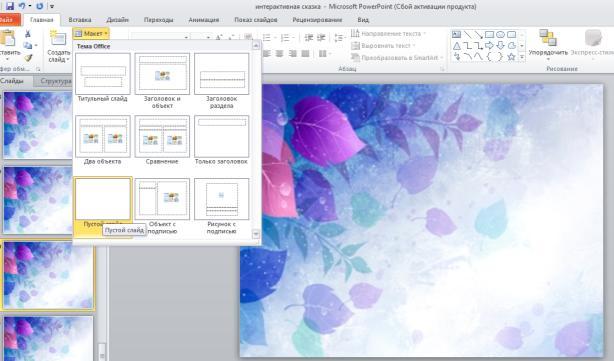Copy the selection with the Copy icon
Screen dimensions: 614x361
click(27, 46)
